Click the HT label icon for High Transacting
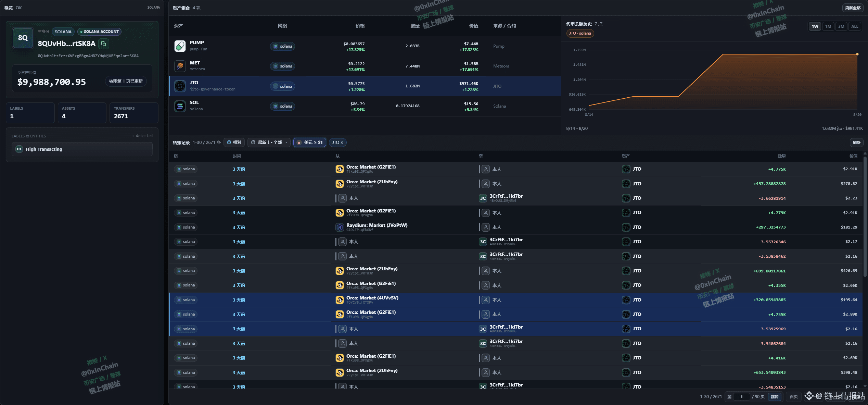This screenshot has width=868, height=405. [x=19, y=149]
